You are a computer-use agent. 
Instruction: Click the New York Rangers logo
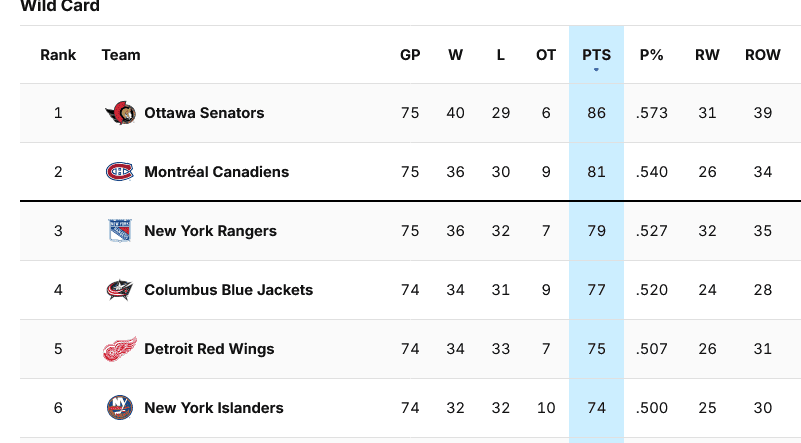pyautogui.click(x=120, y=231)
